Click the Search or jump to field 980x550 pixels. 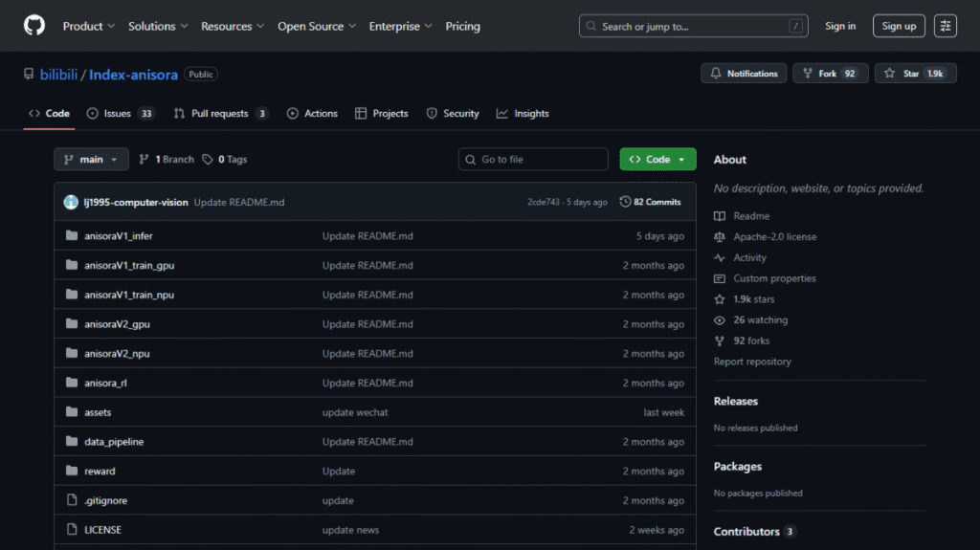pos(693,26)
